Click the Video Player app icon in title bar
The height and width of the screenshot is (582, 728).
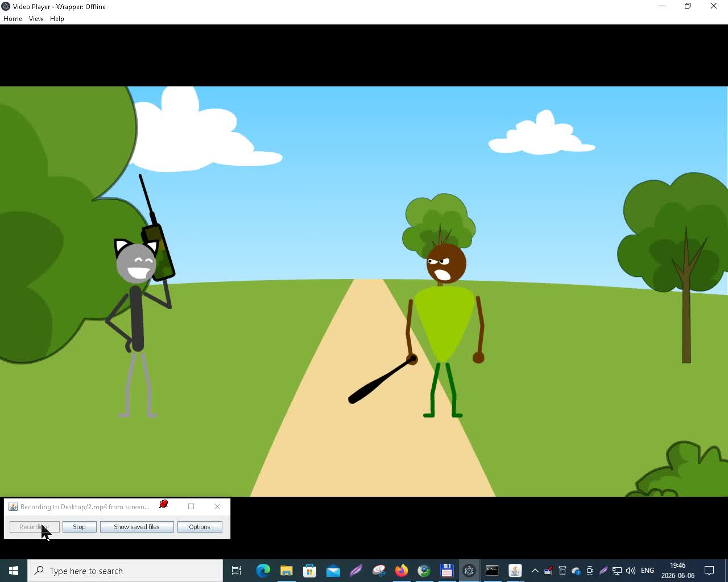point(6,6)
